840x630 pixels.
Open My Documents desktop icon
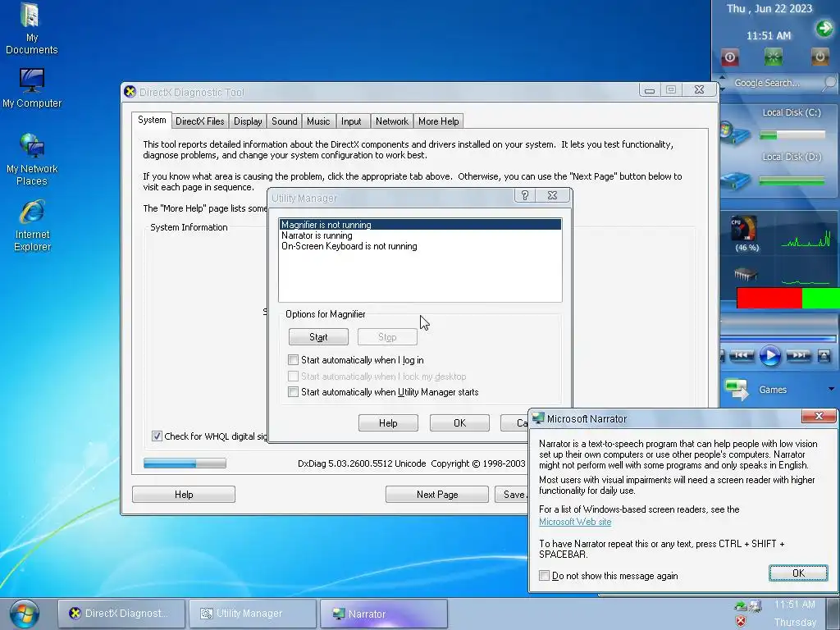[x=31, y=28]
